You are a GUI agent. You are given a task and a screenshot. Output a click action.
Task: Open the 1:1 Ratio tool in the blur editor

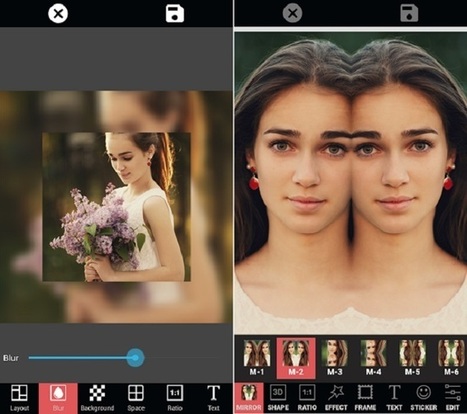point(175,398)
